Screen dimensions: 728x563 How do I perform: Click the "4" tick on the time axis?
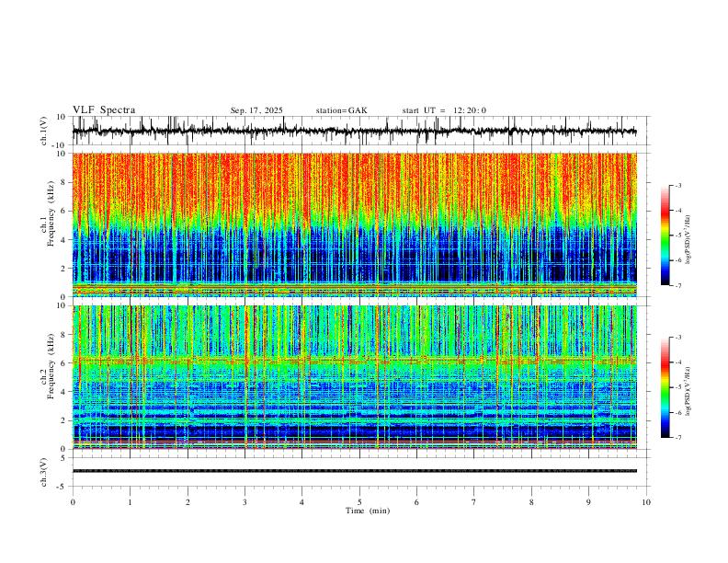301,502
